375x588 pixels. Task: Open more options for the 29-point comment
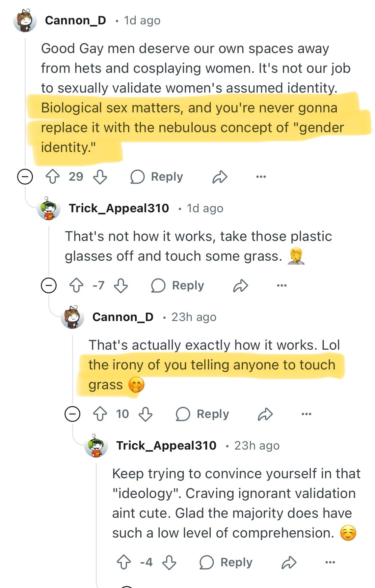pyautogui.click(x=261, y=177)
